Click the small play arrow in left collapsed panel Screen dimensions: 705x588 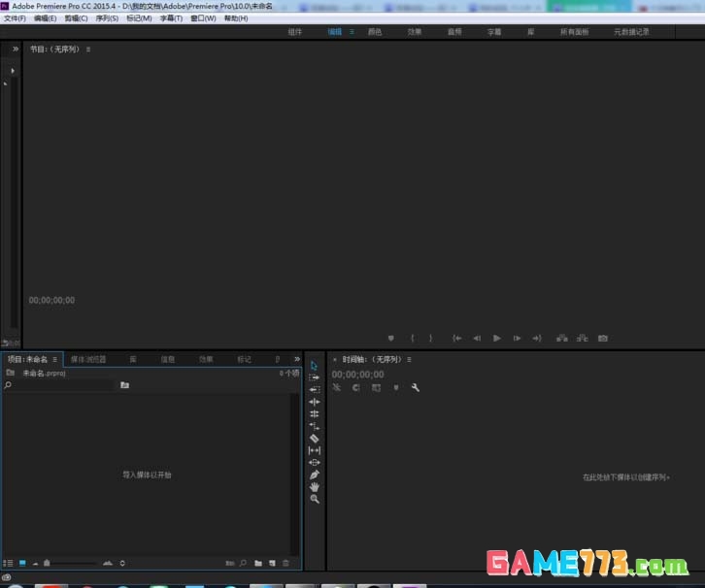pyautogui.click(x=13, y=71)
